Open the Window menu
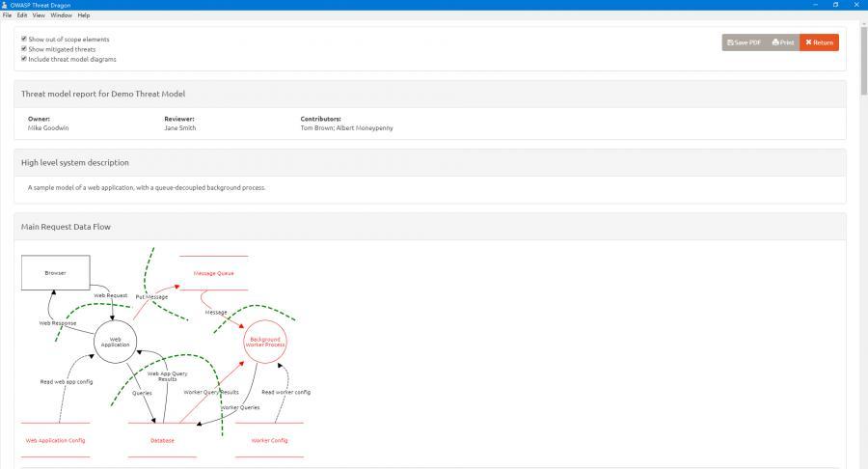 [61, 15]
